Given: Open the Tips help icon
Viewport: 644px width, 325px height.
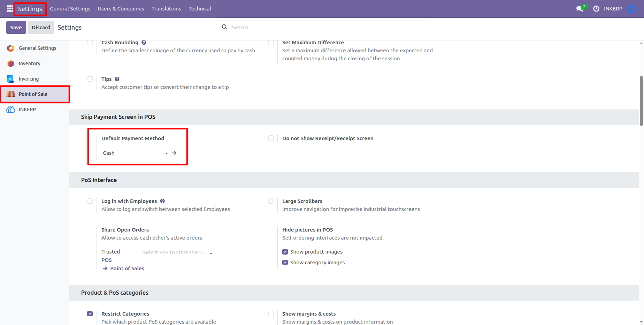Looking at the screenshot, I should (x=117, y=79).
